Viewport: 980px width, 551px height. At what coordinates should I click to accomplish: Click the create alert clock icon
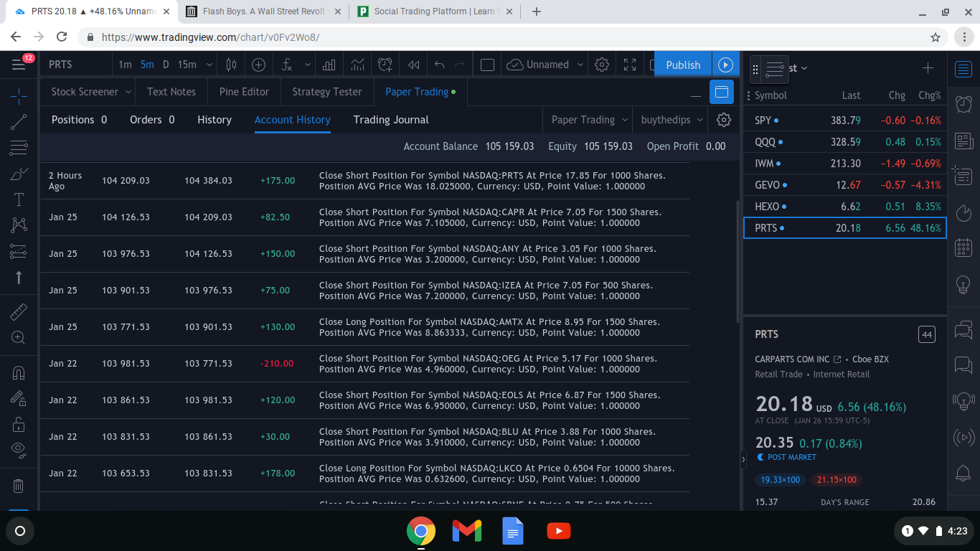click(385, 65)
